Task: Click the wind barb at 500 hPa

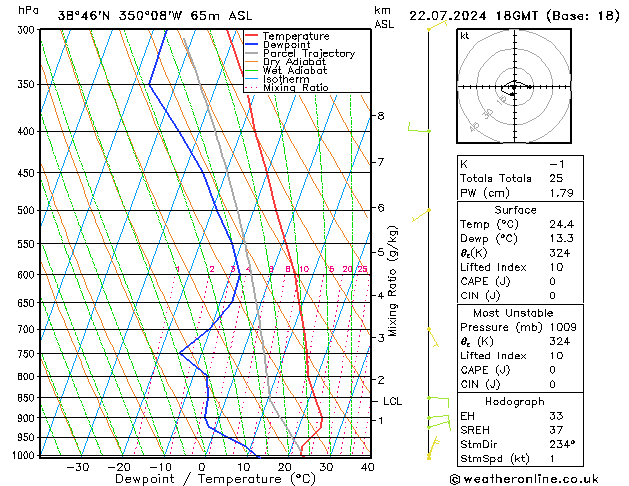Action: coord(421,215)
